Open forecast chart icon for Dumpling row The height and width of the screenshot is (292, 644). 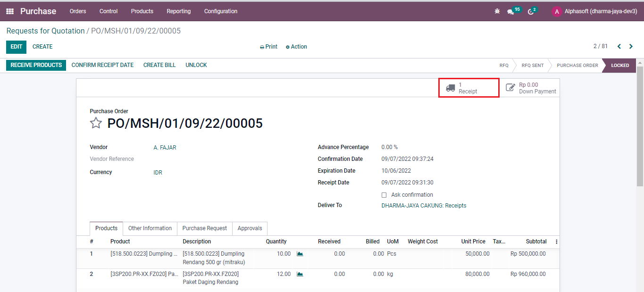point(300,254)
